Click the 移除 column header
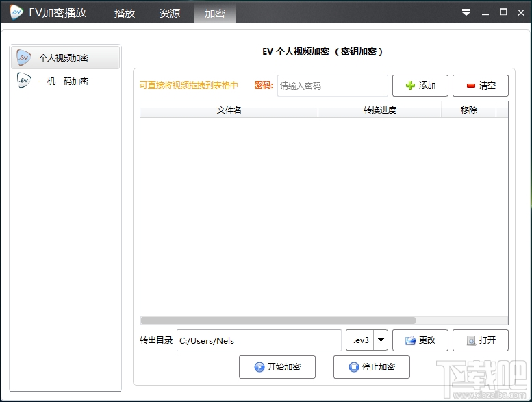The width and height of the screenshot is (532, 402). (468, 110)
